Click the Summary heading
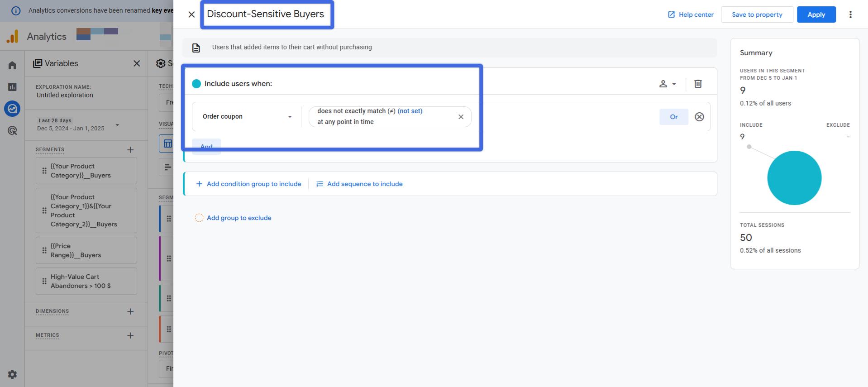Viewport: 868px width, 387px height. [756, 53]
